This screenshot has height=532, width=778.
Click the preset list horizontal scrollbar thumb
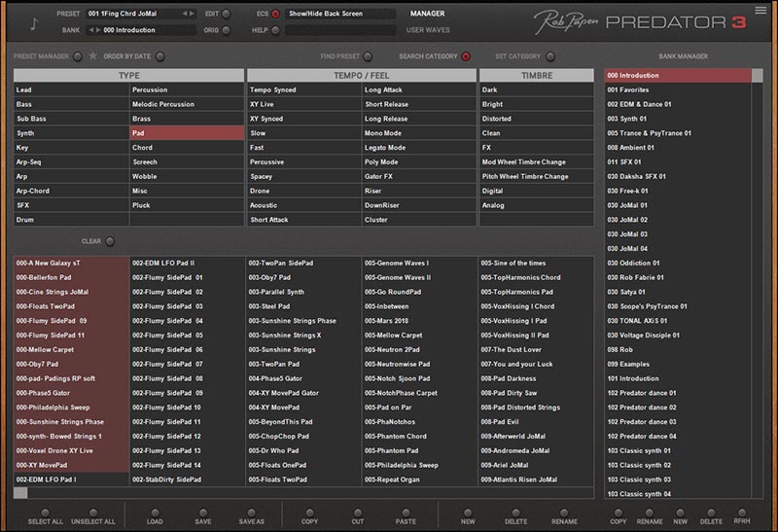20,493
